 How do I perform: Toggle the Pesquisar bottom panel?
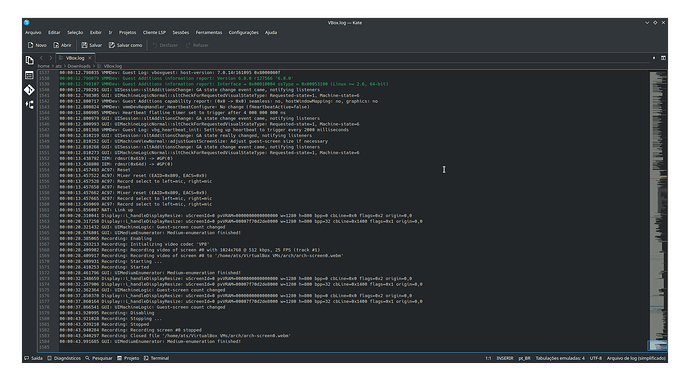(99, 358)
